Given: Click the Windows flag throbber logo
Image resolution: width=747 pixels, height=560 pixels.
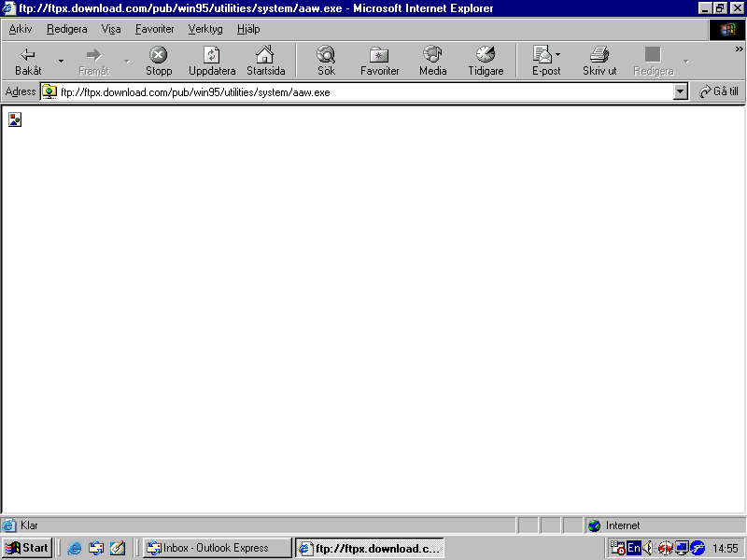Looking at the screenshot, I should tap(727, 30).
